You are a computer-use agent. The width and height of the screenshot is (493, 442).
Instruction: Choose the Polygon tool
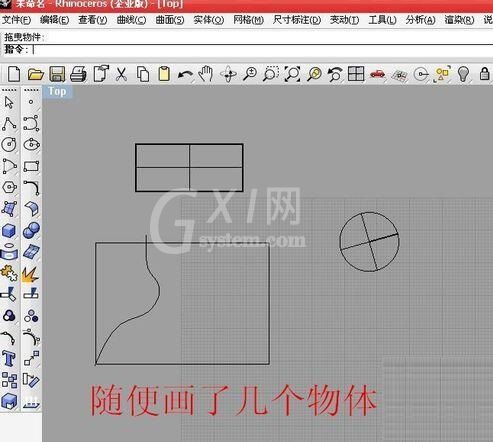coord(9,187)
